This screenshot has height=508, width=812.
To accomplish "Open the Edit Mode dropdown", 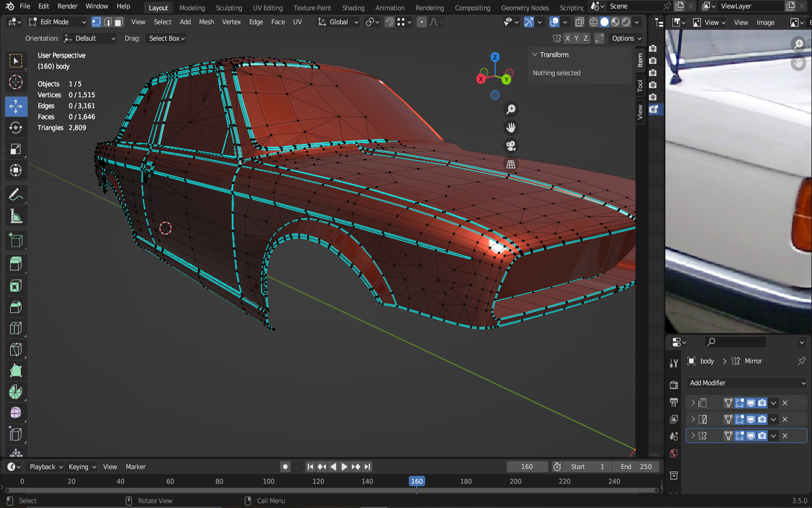I will 57,22.
